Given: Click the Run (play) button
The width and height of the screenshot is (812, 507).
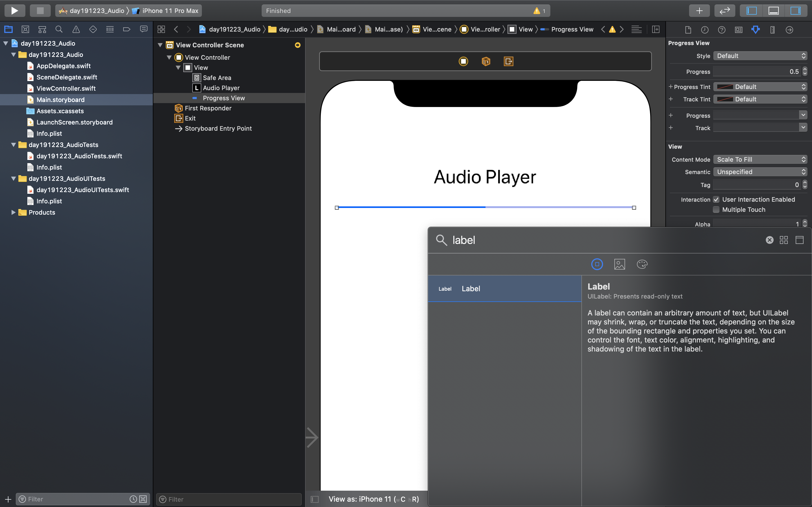Looking at the screenshot, I should point(14,11).
